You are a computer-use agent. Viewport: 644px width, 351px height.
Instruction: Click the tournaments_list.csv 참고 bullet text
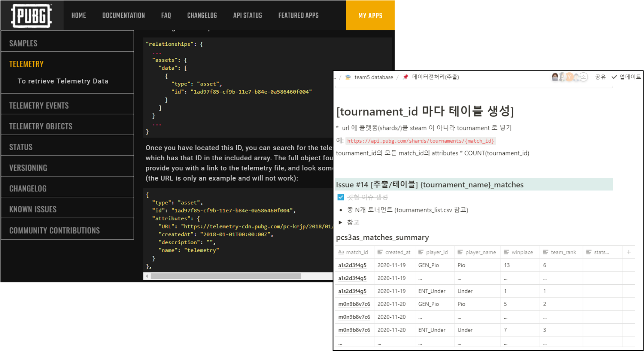(x=407, y=210)
